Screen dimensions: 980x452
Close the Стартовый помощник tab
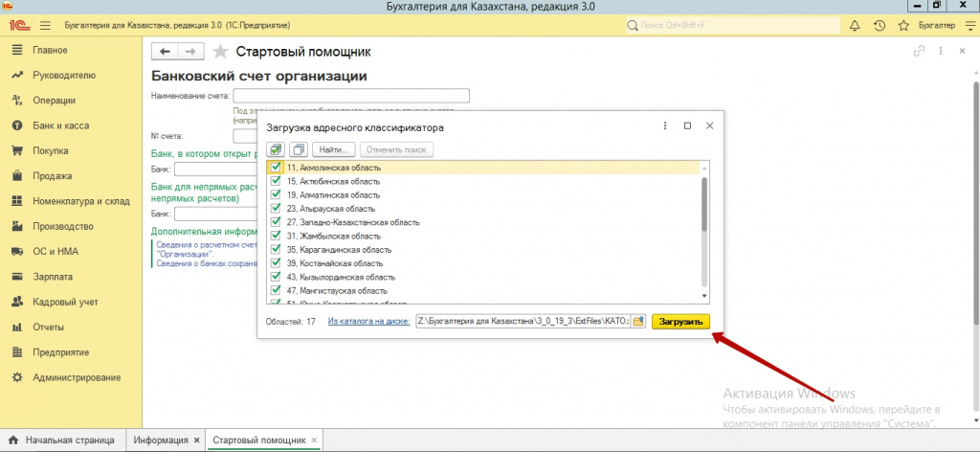pos(314,441)
